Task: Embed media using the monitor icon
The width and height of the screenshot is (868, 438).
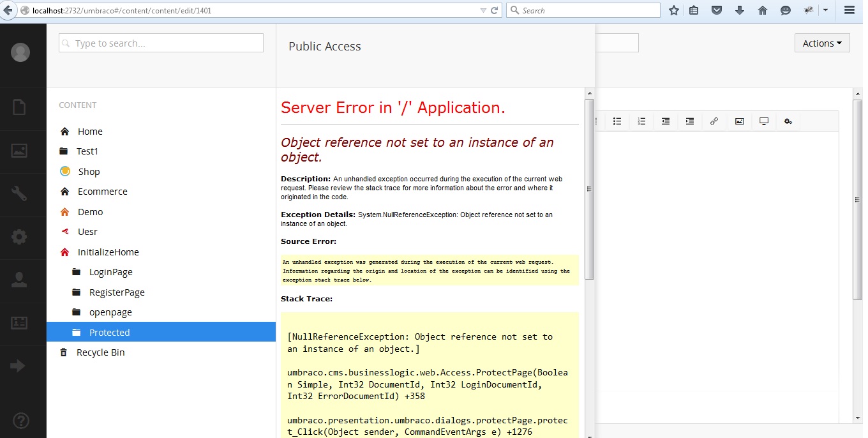Action: click(763, 121)
